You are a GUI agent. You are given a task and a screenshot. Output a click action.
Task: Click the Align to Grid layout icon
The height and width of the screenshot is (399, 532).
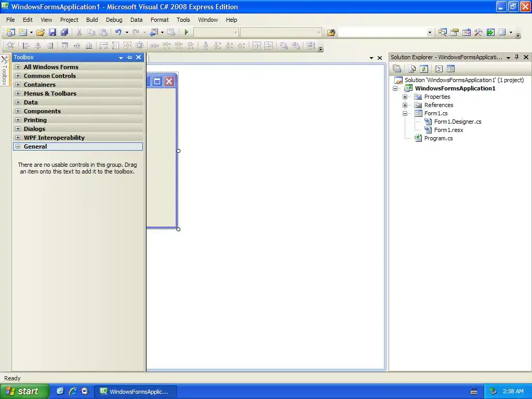[10, 46]
